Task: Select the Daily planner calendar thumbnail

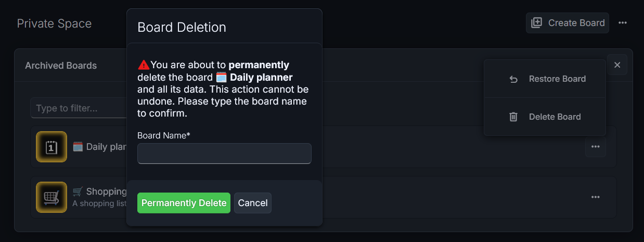Action: coord(51,147)
